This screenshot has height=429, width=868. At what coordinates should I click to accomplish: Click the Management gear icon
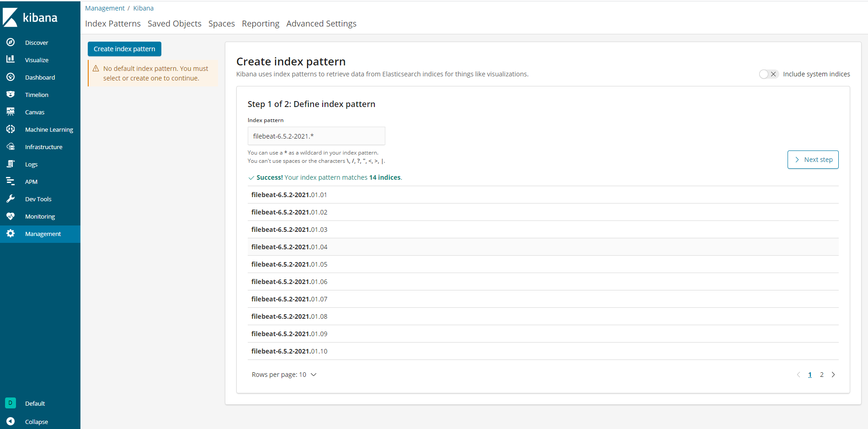tap(11, 233)
